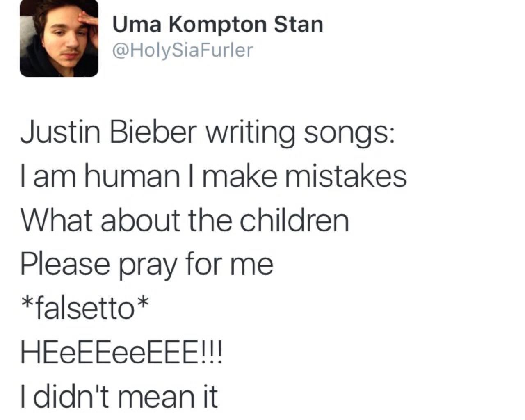Open the @HolySiaFurler handle

point(183,50)
